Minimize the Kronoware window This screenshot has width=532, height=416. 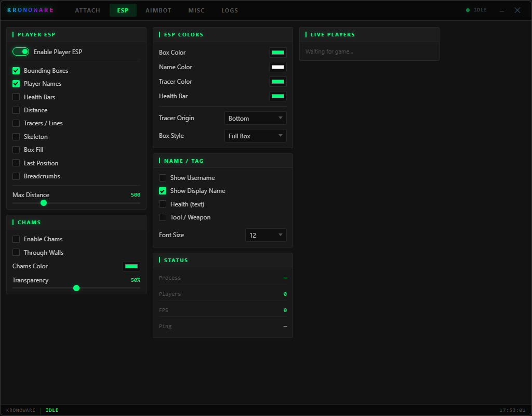pos(502,10)
